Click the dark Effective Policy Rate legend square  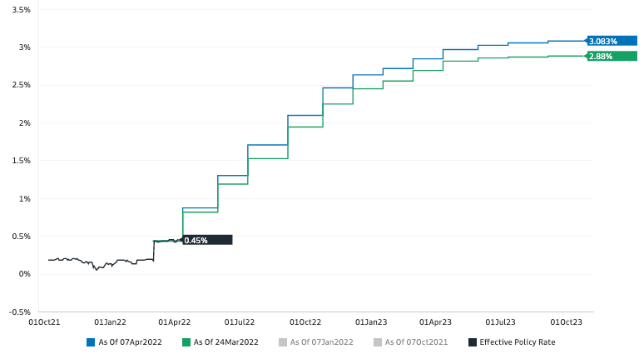pyautogui.click(x=473, y=342)
